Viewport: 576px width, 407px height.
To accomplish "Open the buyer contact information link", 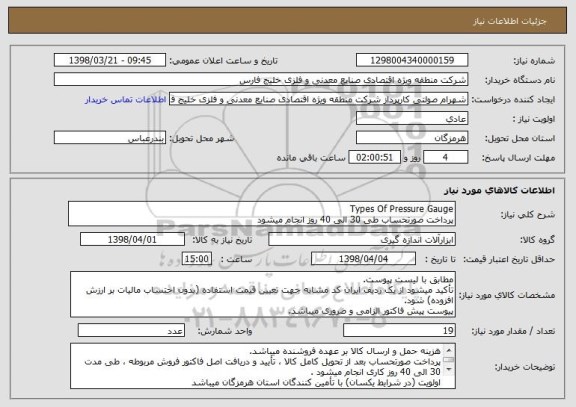I will click(x=126, y=100).
